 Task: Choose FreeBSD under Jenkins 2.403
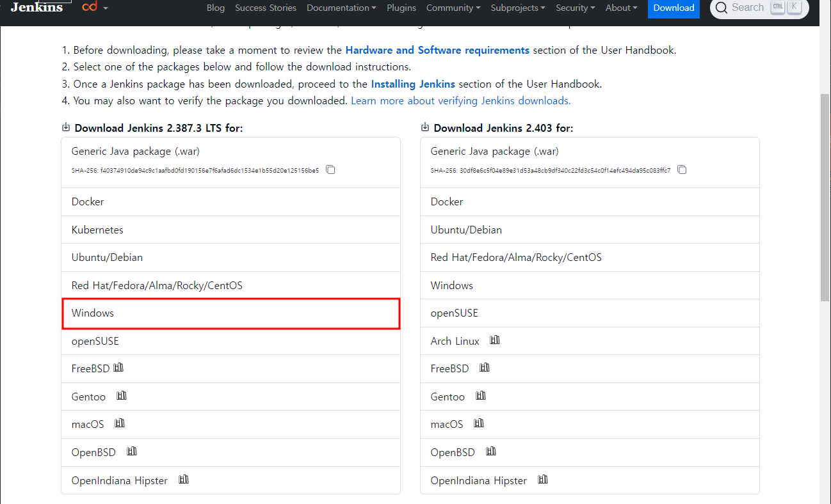click(x=590, y=368)
